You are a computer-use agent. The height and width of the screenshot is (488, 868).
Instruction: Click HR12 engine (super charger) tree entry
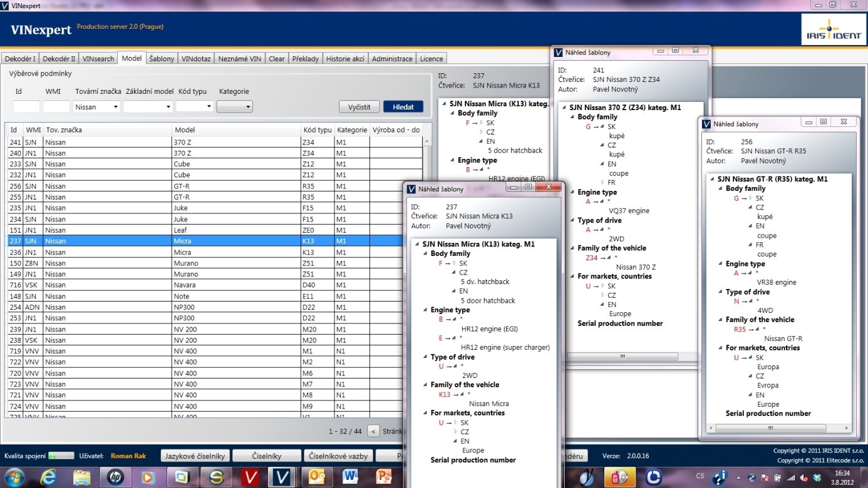tap(505, 347)
